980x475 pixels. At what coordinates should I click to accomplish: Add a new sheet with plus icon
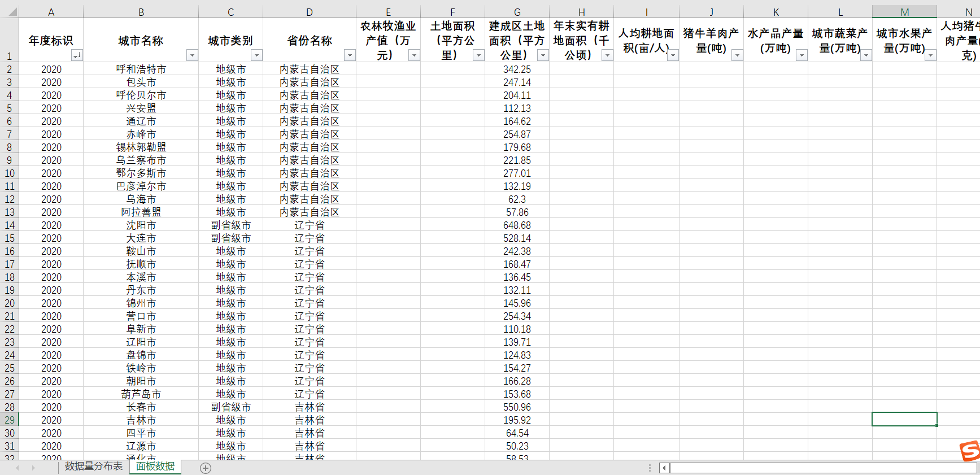point(206,468)
